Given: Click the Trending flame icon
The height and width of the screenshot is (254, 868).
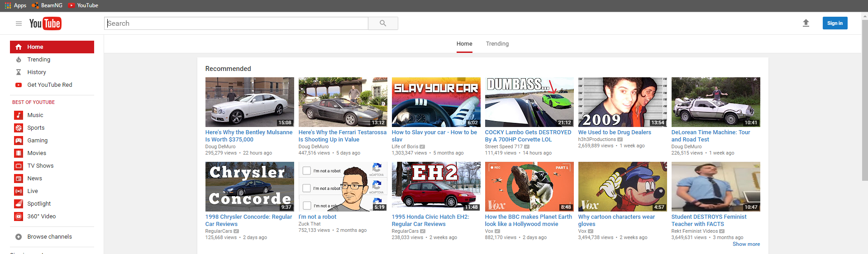Looking at the screenshot, I should [x=19, y=60].
